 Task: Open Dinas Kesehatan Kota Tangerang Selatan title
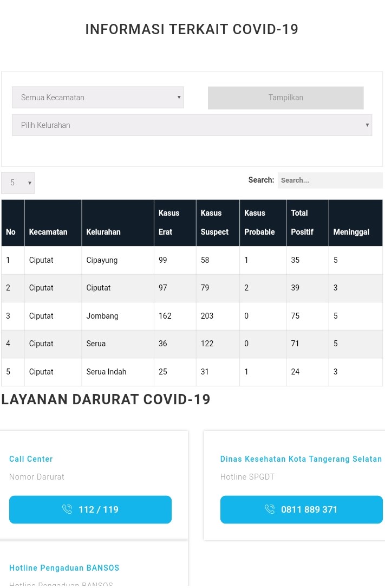[x=301, y=459]
